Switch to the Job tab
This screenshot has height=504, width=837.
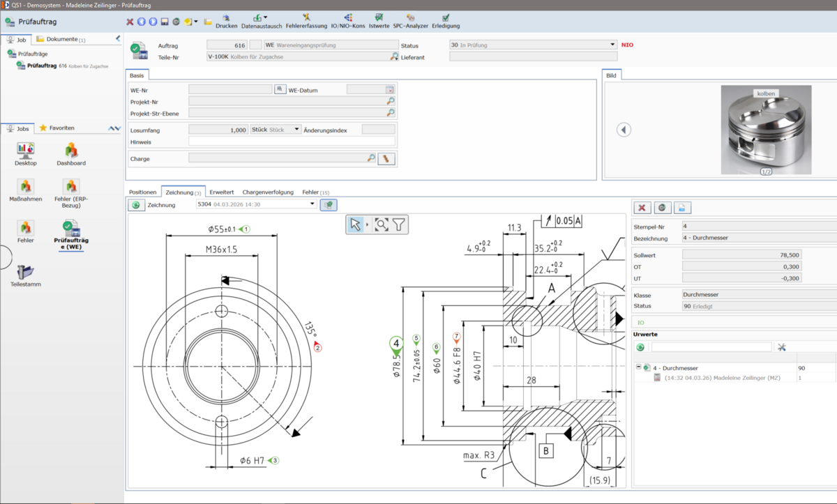(x=16, y=39)
